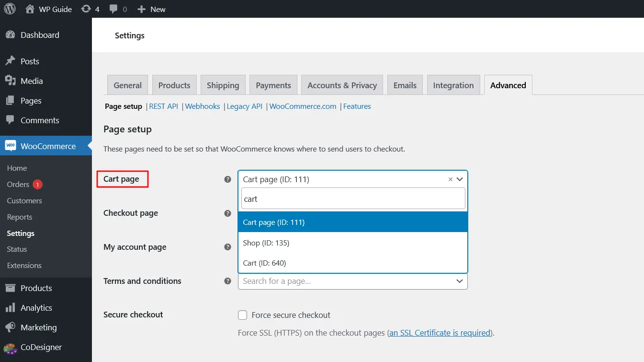Select Cart page (ID: 111) option
Viewport: 644px width, 362px height.
[353, 222]
